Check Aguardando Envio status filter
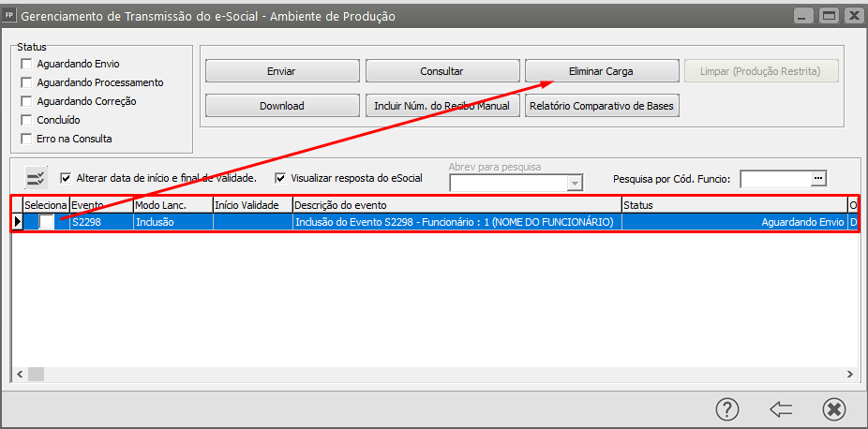 pyautogui.click(x=26, y=64)
